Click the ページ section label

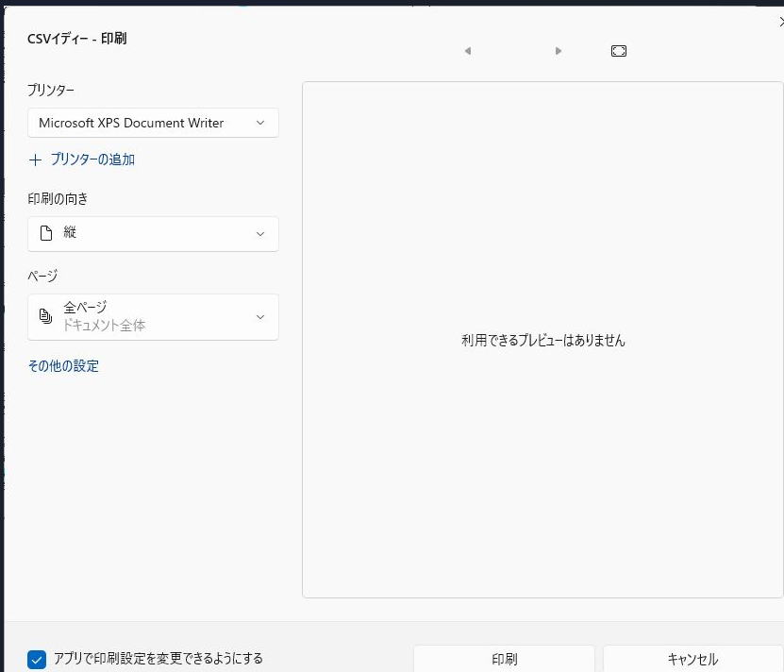42,276
